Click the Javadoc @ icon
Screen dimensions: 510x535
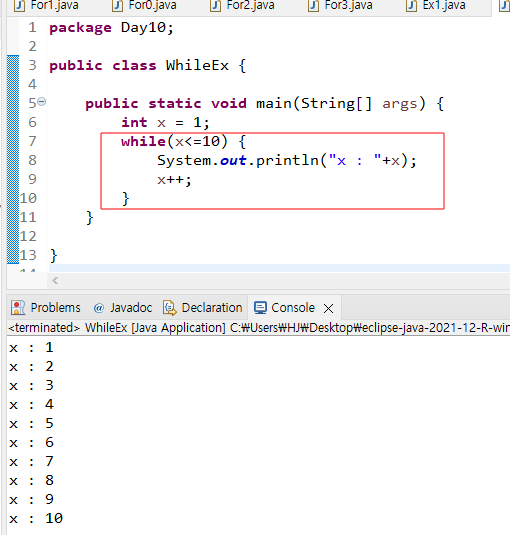point(99,308)
